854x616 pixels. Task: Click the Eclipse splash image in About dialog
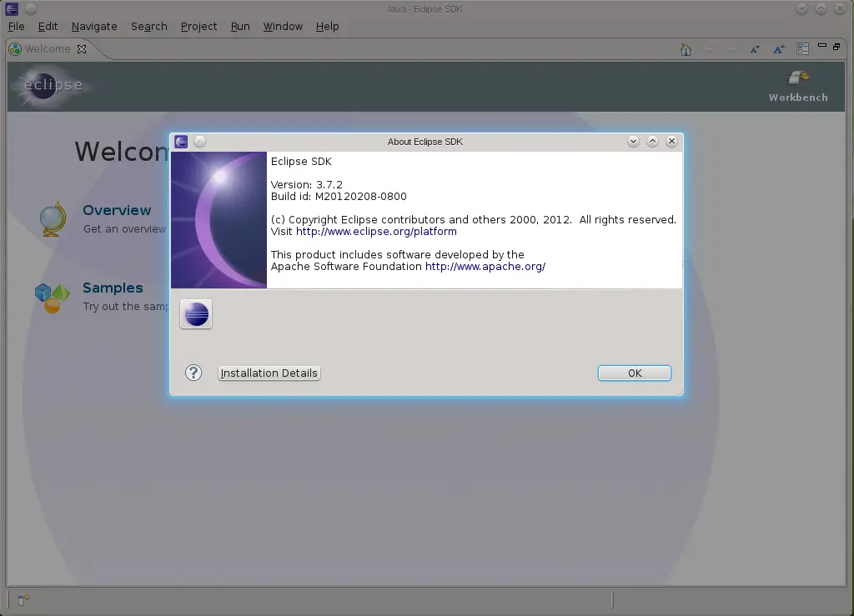coord(219,220)
